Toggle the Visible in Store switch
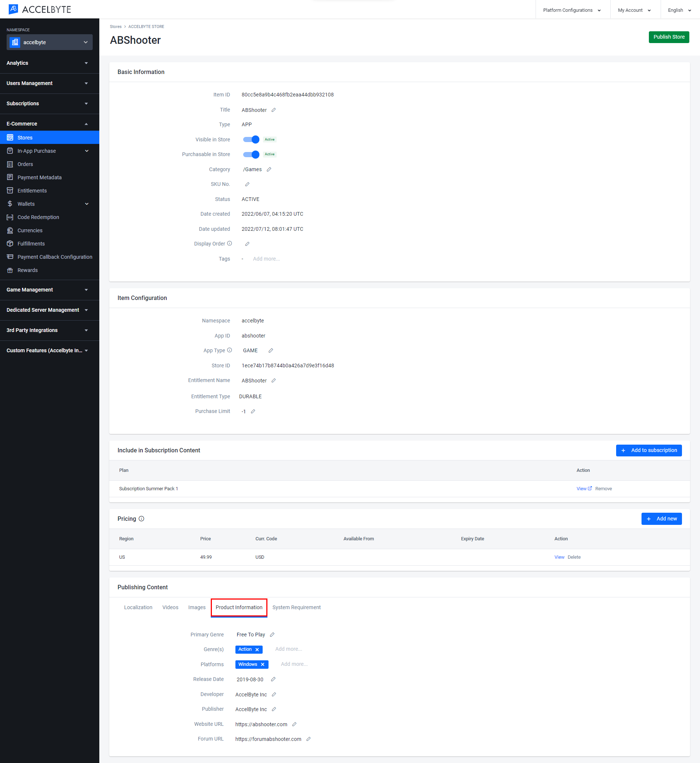Viewport: 700px width, 763px height. coord(251,139)
